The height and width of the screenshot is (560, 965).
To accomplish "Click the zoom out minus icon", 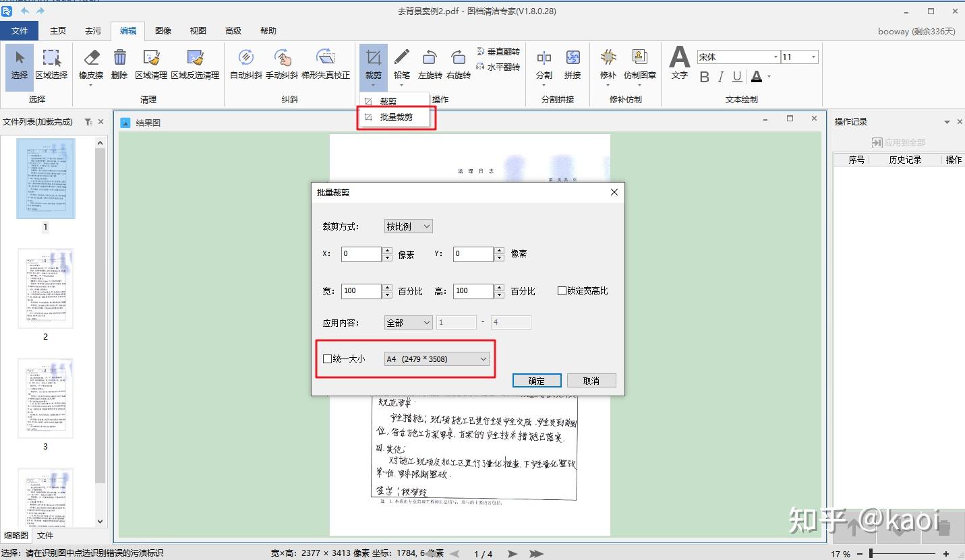I will click(x=860, y=554).
